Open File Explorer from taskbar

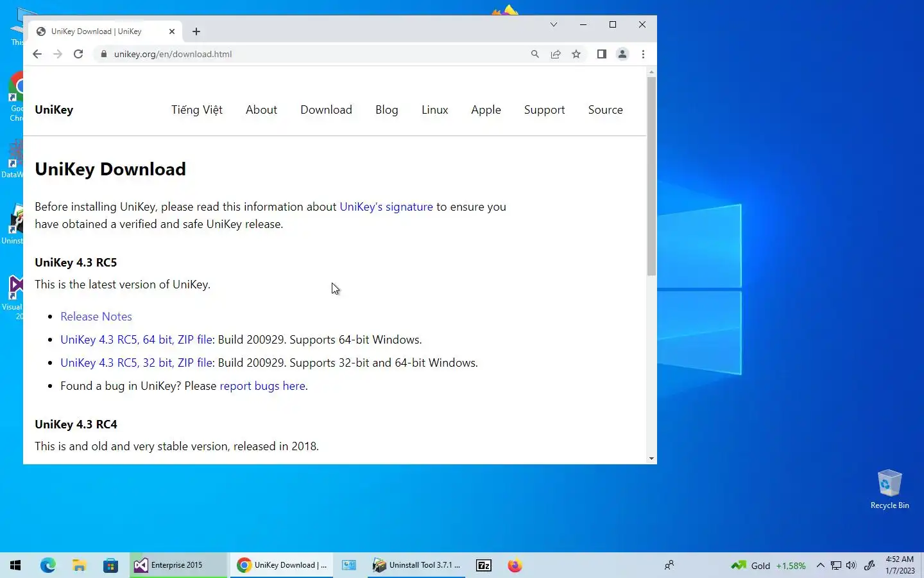click(x=79, y=565)
